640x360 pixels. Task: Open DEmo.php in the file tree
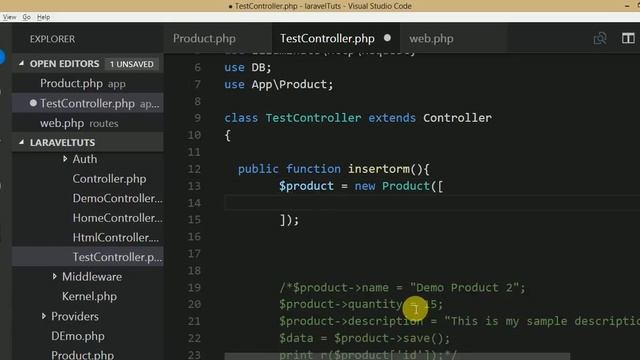point(78,336)
